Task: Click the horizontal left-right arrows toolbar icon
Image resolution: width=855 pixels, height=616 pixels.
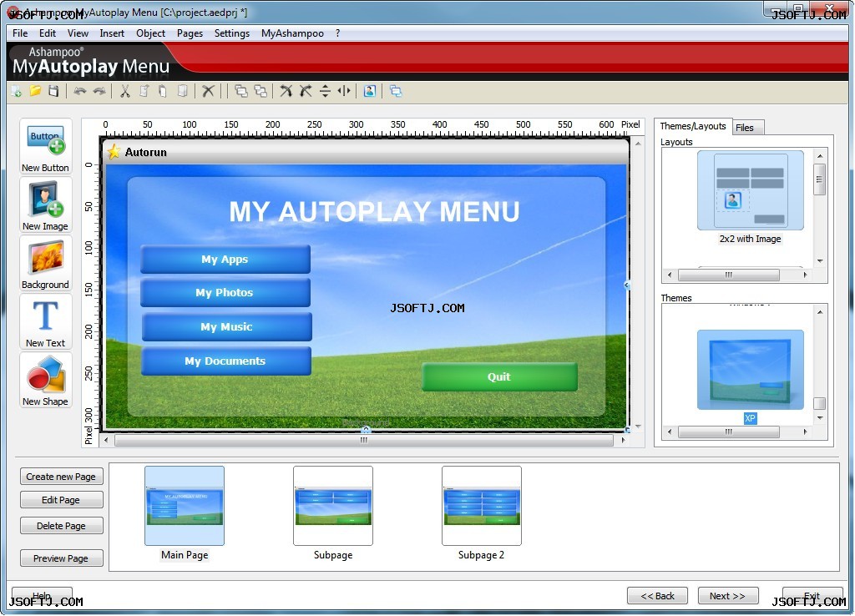Action: pyautogui.click(x=344, y=91)
